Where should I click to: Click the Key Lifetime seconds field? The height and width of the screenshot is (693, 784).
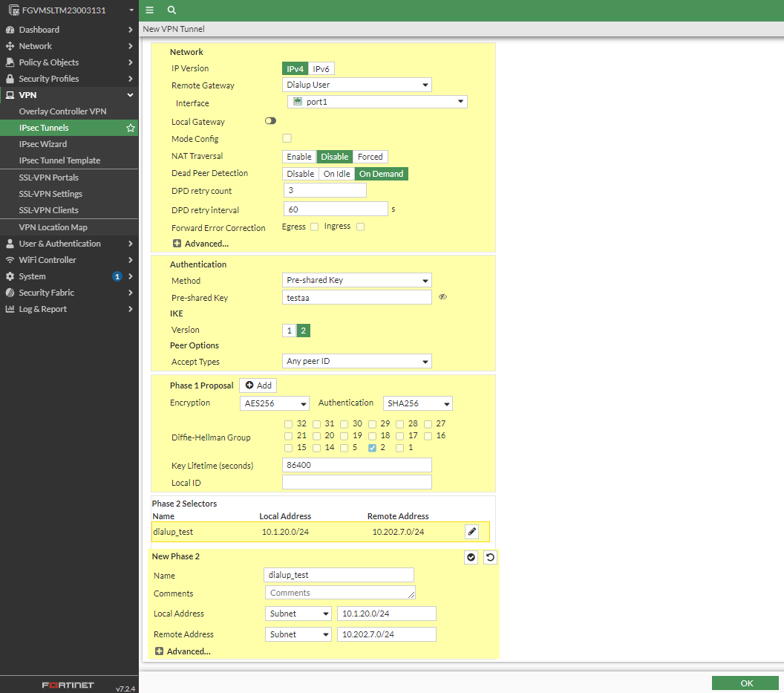pos(356,465)
